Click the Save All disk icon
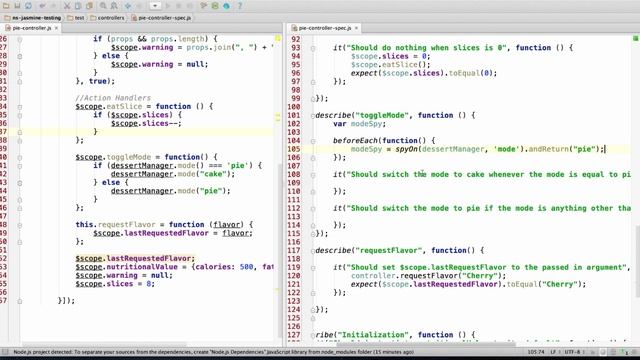The image size is (640, 360). [17, 6]
